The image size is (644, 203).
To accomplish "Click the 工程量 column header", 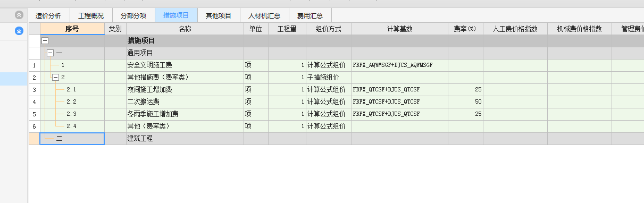I will (287, 29).
